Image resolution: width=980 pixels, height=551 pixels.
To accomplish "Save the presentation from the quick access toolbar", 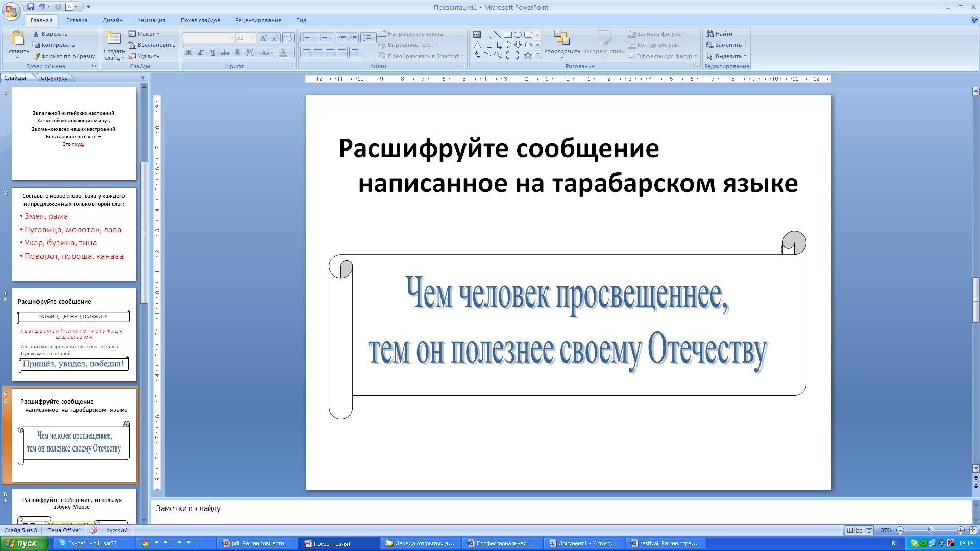I will click(x=31, y=7).
